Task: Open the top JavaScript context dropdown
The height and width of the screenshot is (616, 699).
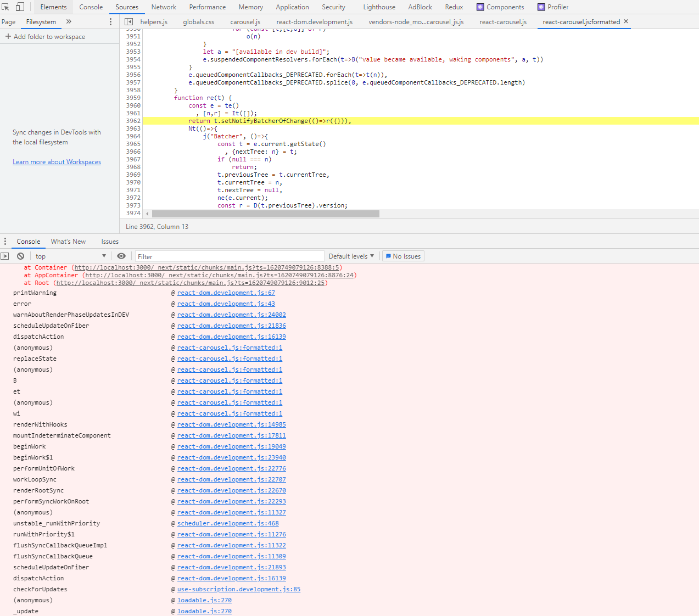Action: coord(70,256)
